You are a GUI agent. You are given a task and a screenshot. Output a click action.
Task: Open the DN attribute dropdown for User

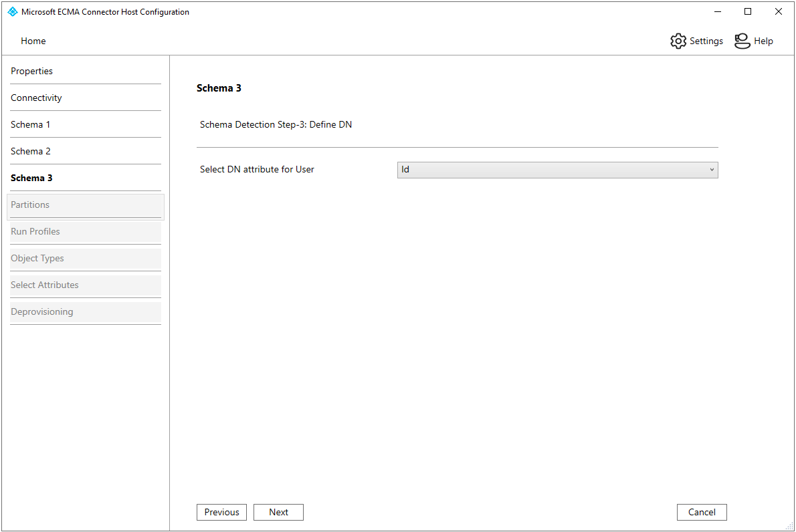(x=557, y=170)
